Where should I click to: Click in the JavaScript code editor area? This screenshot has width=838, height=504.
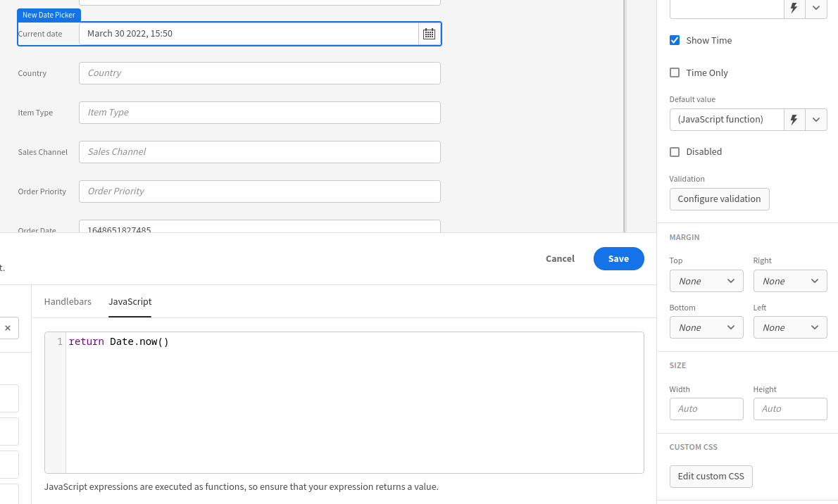pyautogui.click(x=354, y=403)
